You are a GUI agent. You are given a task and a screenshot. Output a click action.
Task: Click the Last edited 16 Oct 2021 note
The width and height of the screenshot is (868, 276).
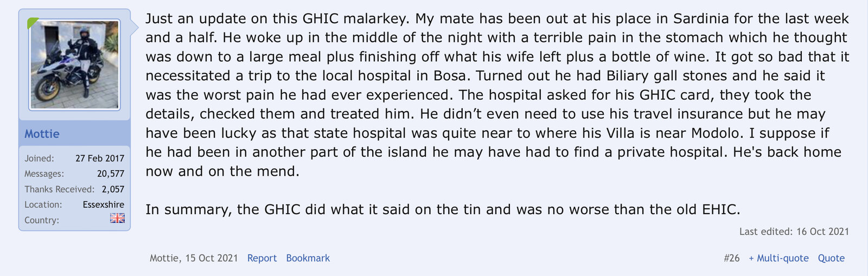click(794, 232)
